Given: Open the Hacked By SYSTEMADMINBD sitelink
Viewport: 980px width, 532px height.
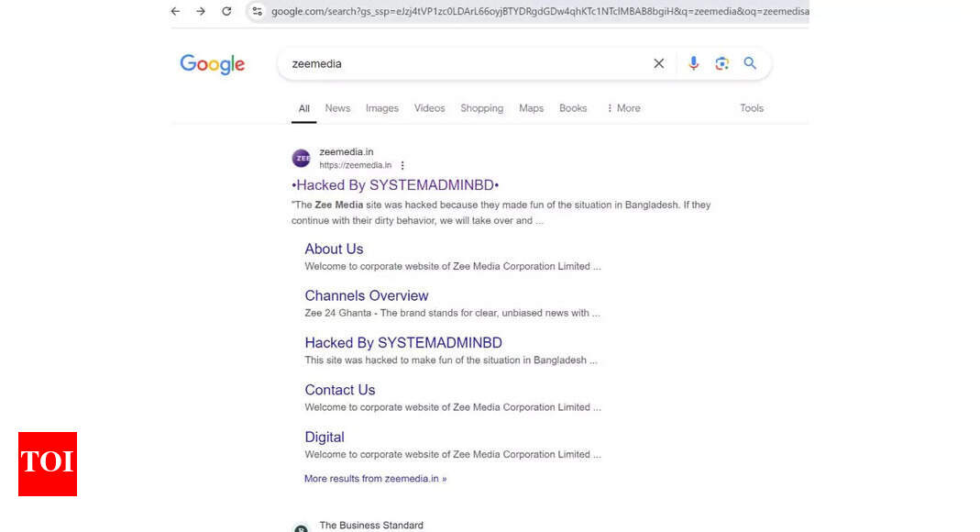Looking at the screenshot, I should [x=403, y=342].
